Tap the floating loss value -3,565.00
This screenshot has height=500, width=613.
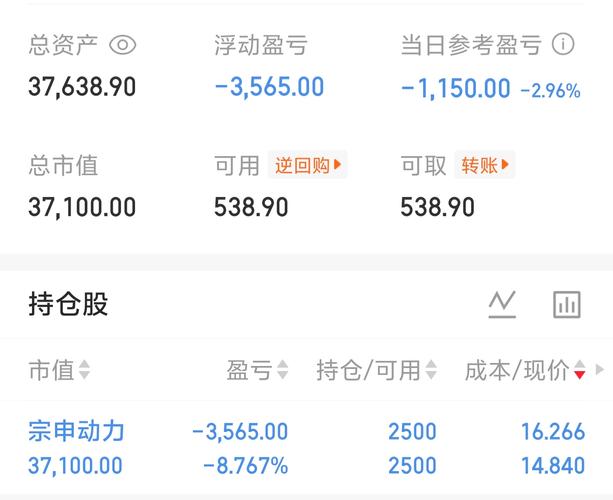click(x=269, y=87)
